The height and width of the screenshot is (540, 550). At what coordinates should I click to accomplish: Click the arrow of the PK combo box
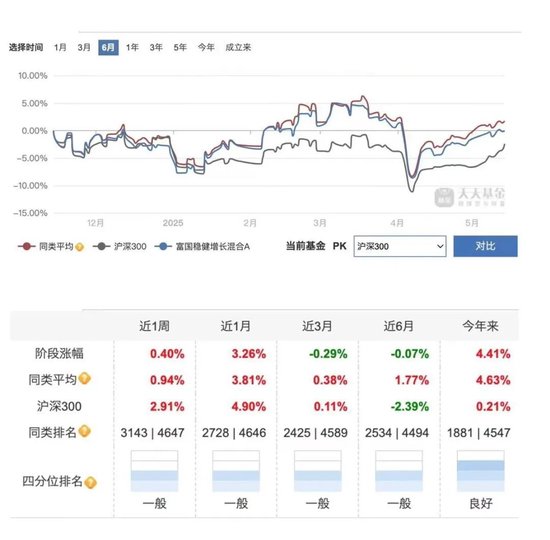tap(440, 246)
